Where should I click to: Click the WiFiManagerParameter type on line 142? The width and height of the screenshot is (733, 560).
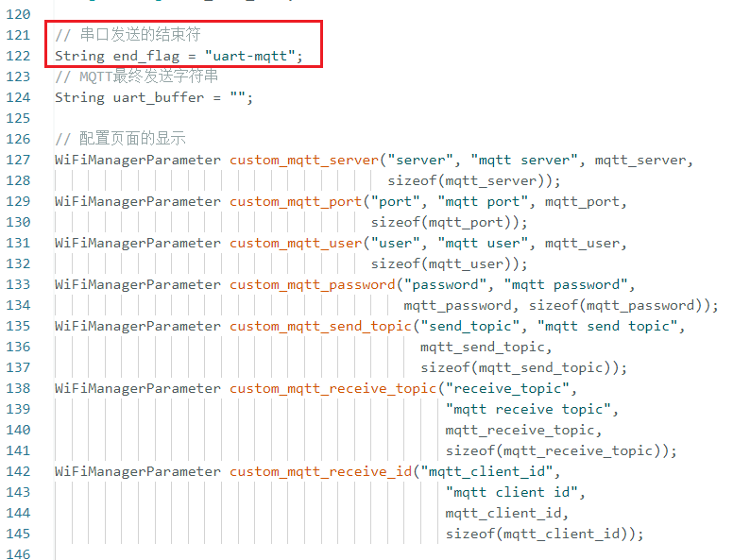click(138, 471)
